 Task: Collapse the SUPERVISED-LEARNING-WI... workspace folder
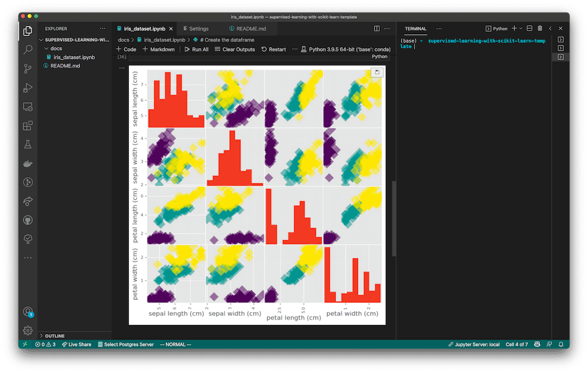coord(75,40)
